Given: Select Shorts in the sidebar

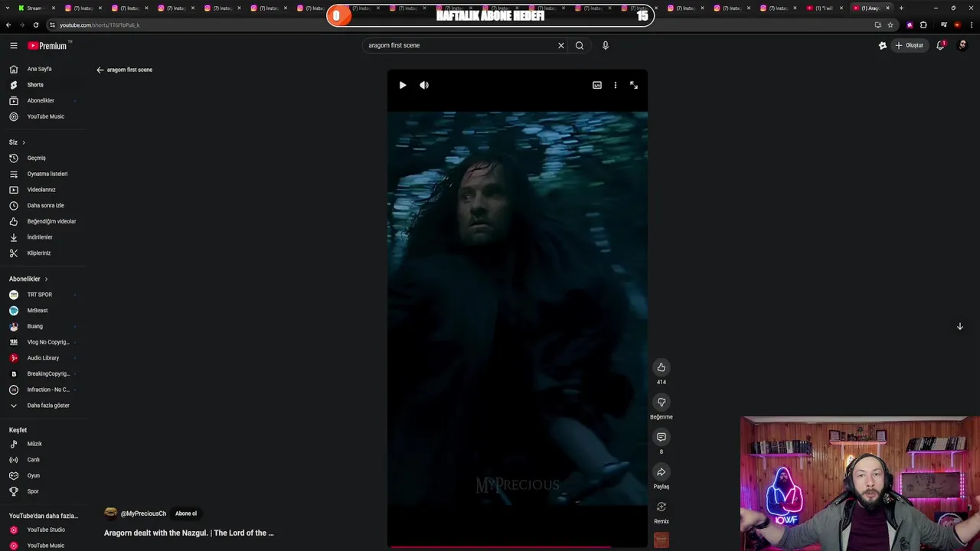Looking at the screenshot, I should pos(42,85).
